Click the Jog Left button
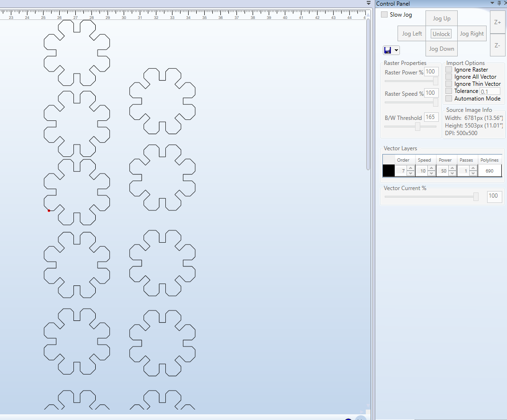This screenshot has width=507, height=420. tap(412, 34)
